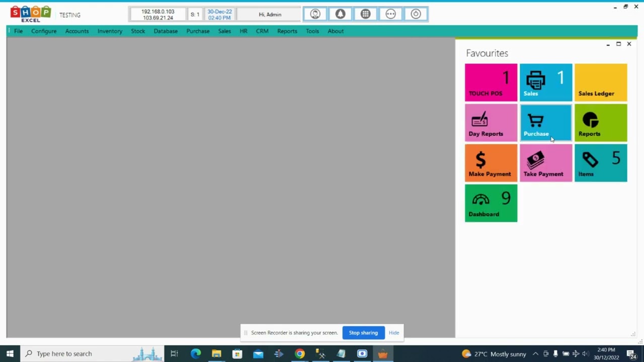
Task: Open the Windows notification center icon
Action: (632, 353)
